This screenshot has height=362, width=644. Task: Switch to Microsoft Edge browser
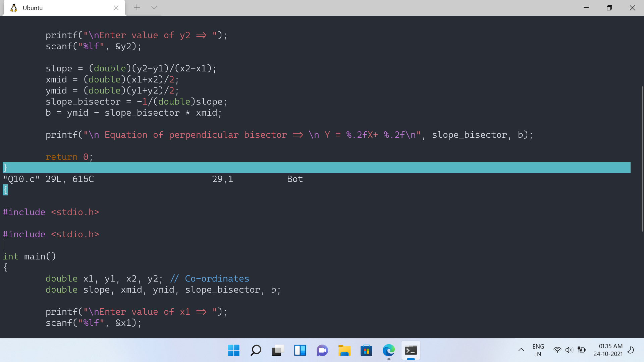pos(388,351)
